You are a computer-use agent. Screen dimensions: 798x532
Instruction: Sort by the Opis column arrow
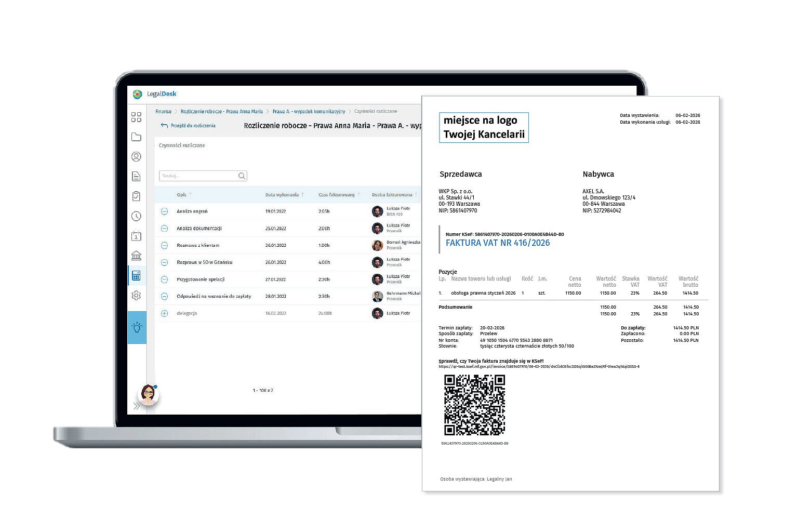tap(190, 195)
